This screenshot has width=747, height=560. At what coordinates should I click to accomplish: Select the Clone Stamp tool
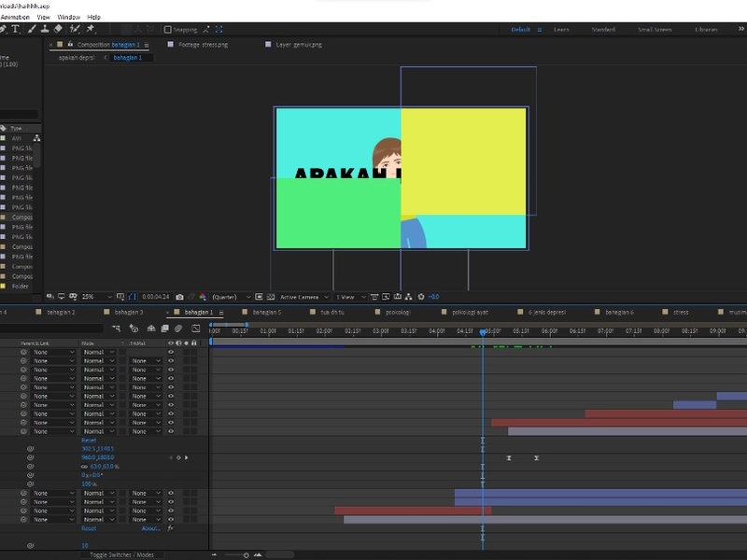(x=44, y=29)
